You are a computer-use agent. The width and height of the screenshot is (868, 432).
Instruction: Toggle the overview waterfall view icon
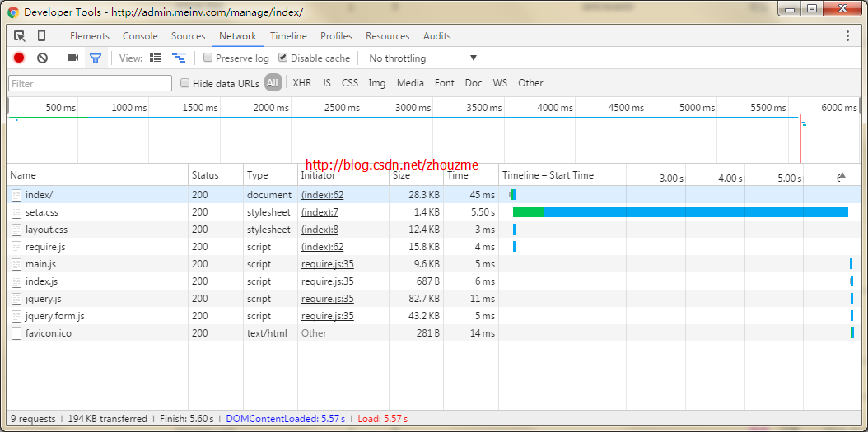[x=178, y=58]
